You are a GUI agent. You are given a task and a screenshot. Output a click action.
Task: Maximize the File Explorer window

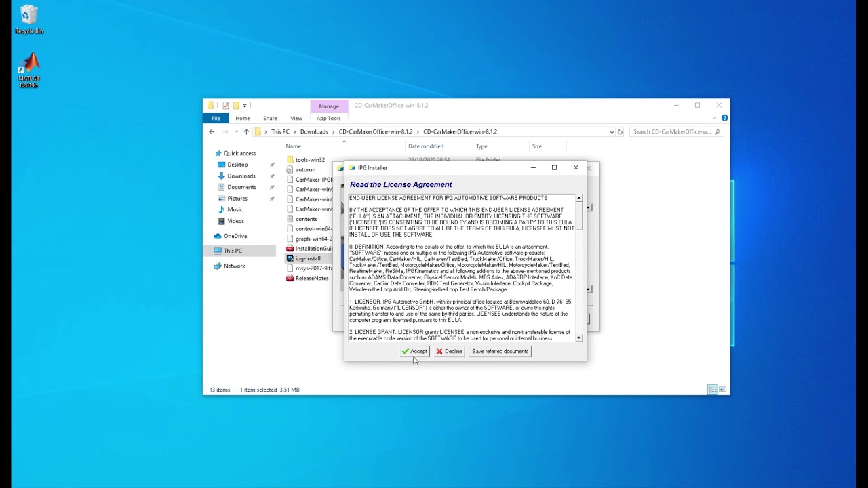(697, 106)
